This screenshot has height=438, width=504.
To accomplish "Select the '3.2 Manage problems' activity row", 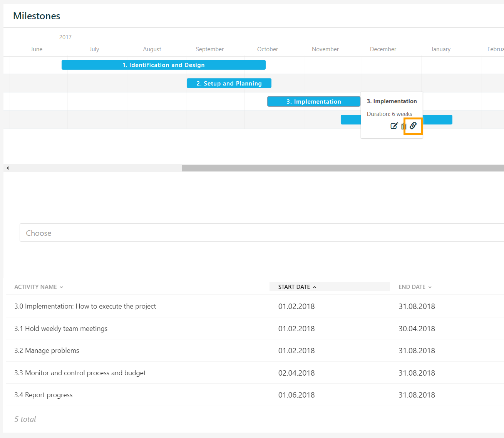I will click(47, 351).
